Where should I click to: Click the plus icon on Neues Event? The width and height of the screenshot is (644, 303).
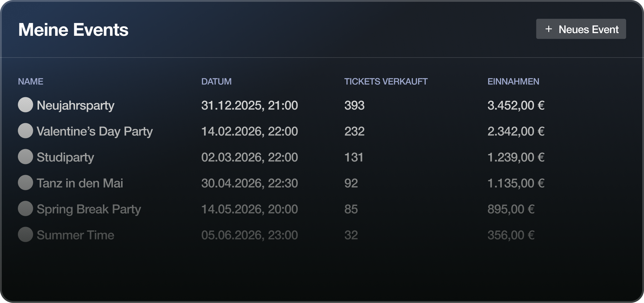point(549,29)
